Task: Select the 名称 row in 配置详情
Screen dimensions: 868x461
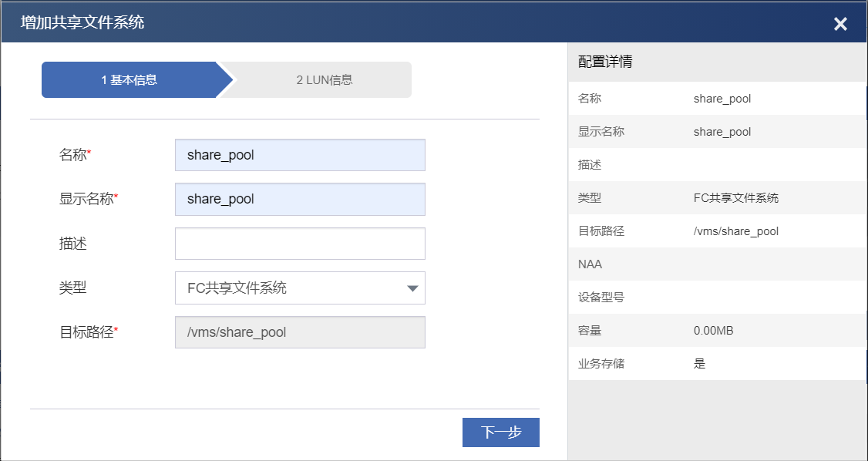Action: click(717, 99)
